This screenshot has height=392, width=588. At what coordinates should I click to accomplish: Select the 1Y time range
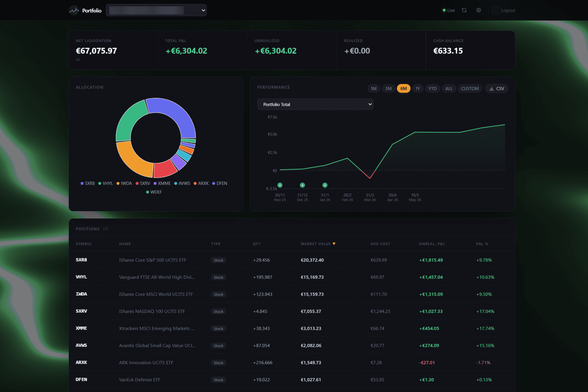pos(417,89)
